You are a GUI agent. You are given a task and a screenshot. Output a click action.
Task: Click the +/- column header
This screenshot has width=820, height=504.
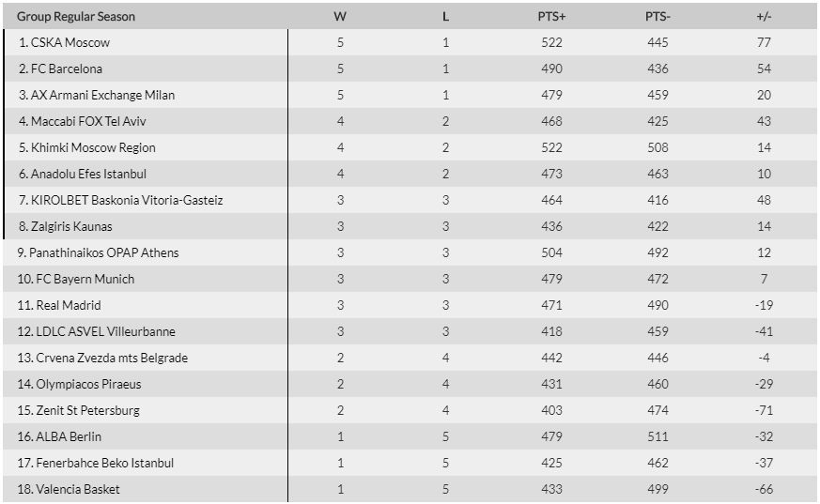[x=764, y=16]
